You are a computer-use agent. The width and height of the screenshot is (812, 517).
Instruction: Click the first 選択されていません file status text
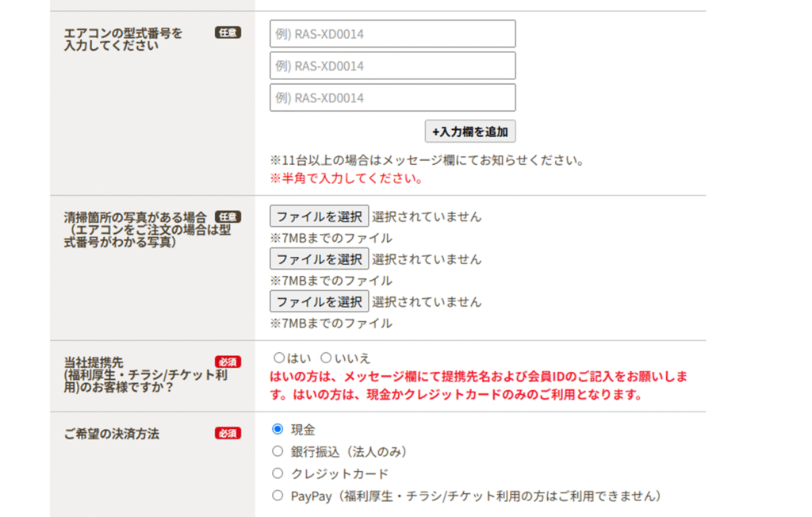click(427, 216)
